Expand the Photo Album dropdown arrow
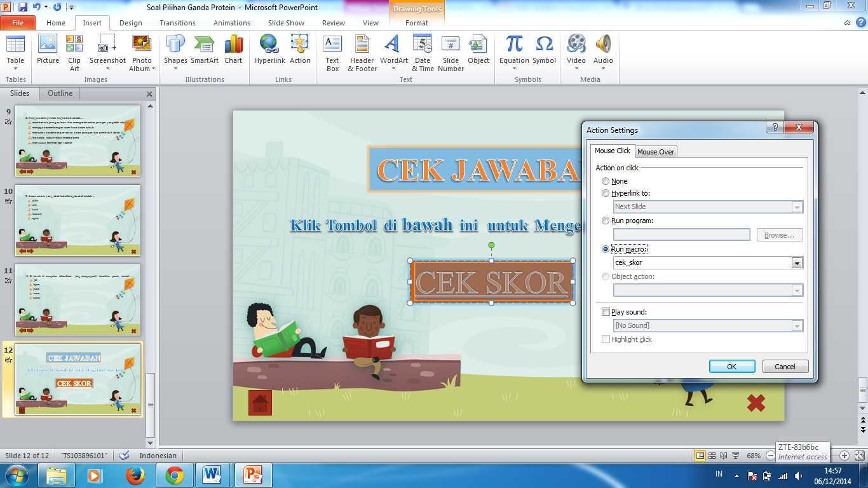The height and width of the screenshot is (488, 868). (153, 69)
